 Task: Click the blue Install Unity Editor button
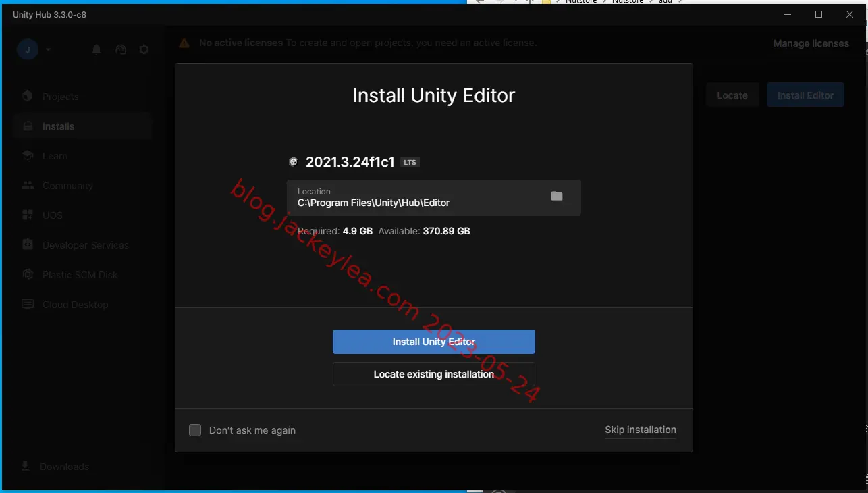click(x=433, y=342)
